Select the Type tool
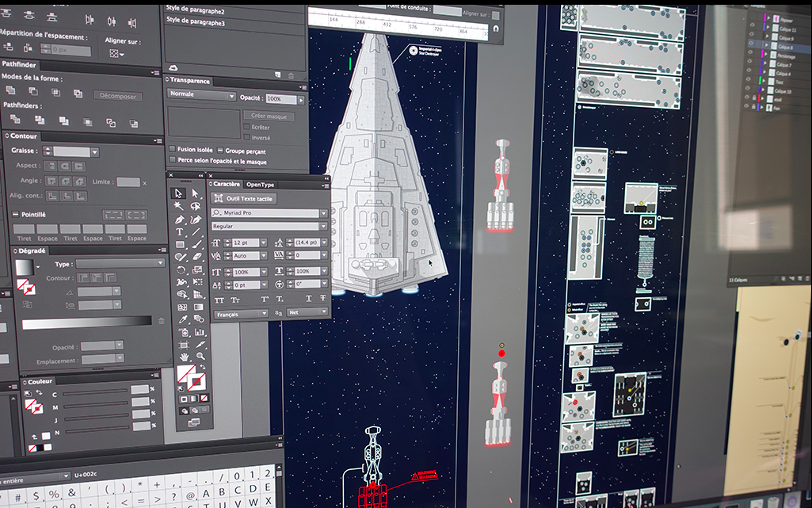 point(179,232)
